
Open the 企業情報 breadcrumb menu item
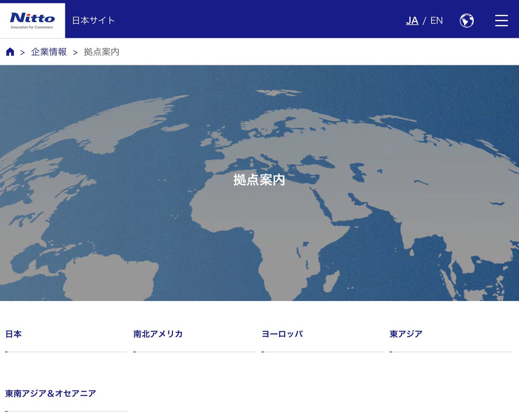[x=48, y=52]
